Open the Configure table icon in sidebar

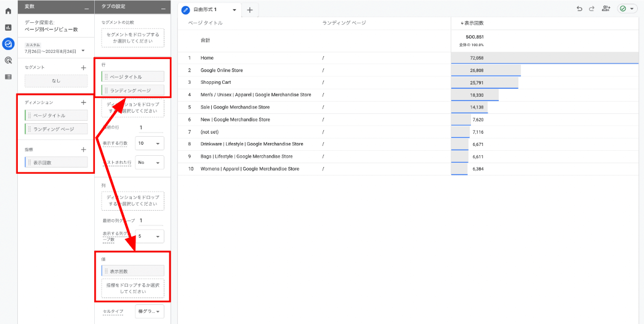8,77
